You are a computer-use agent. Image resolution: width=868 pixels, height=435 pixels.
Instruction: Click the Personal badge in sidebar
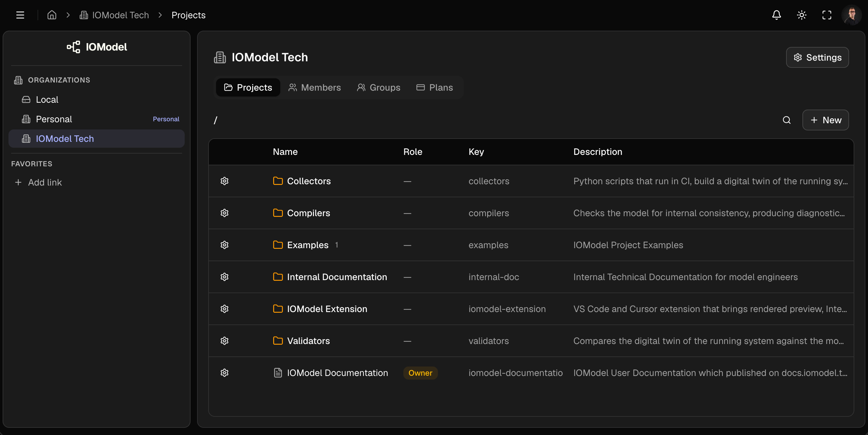166,119
